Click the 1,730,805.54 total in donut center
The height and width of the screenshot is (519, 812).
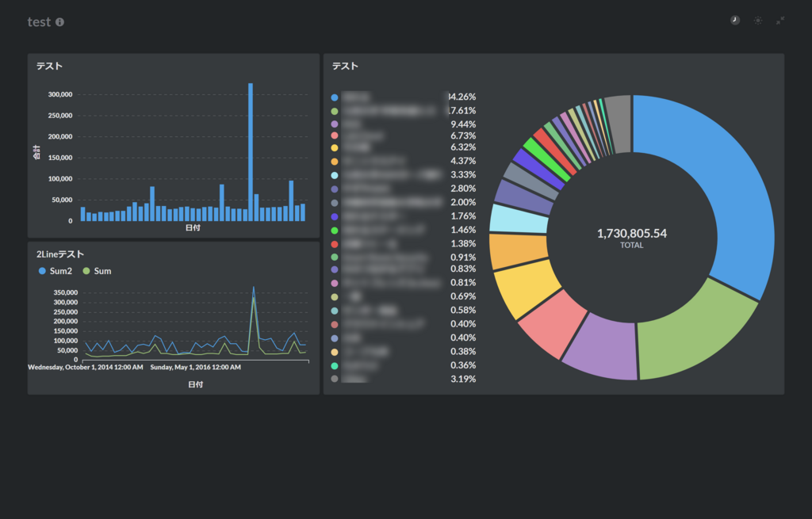(x=632, y=234)
